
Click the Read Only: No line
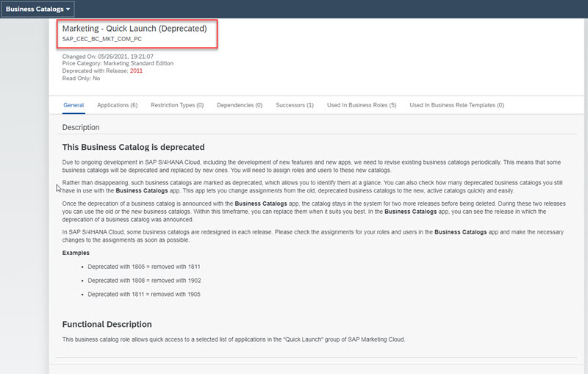(x=81, y=79)
